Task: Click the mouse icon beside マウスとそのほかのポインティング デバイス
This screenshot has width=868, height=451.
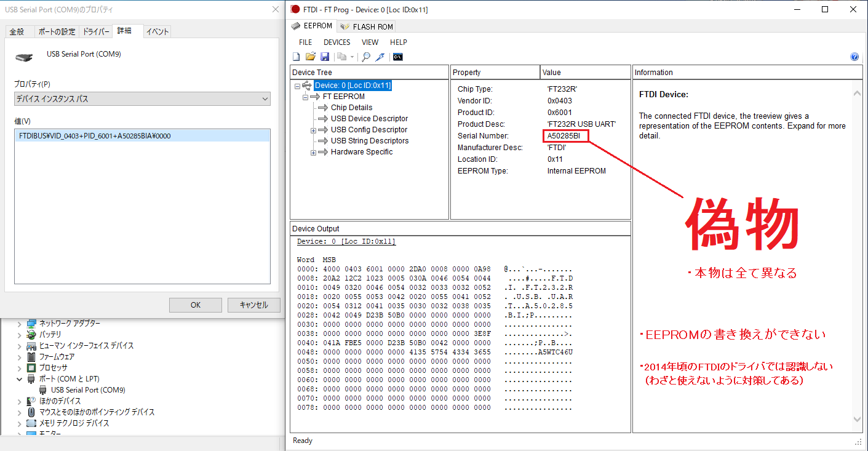Action: [31, 412]
